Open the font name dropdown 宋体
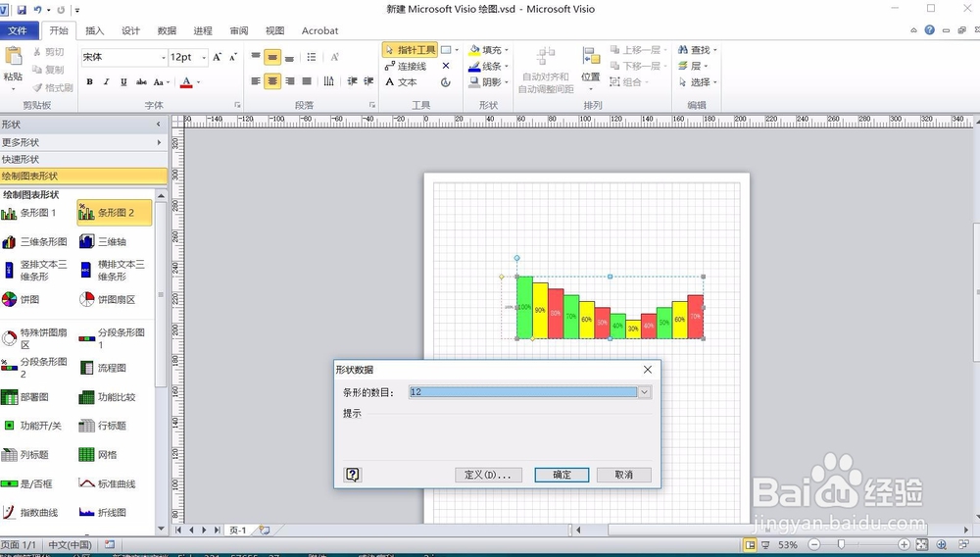The image size is (980, 557). [164, 58]
